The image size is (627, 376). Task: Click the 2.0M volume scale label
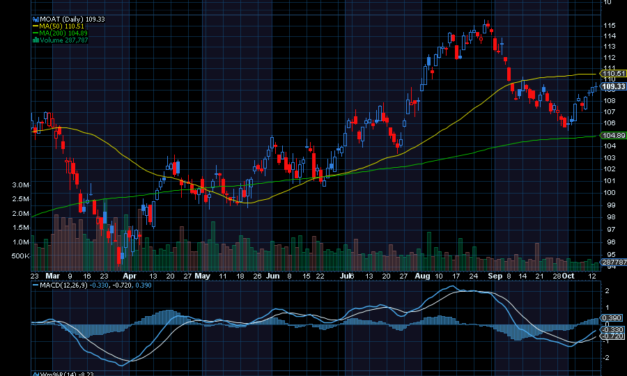pos(20,213)
